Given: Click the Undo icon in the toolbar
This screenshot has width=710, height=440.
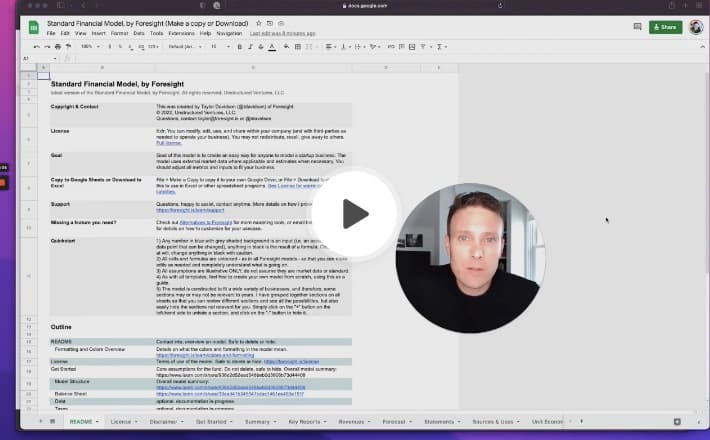Looking at the screenshot, I should [36, 46].
